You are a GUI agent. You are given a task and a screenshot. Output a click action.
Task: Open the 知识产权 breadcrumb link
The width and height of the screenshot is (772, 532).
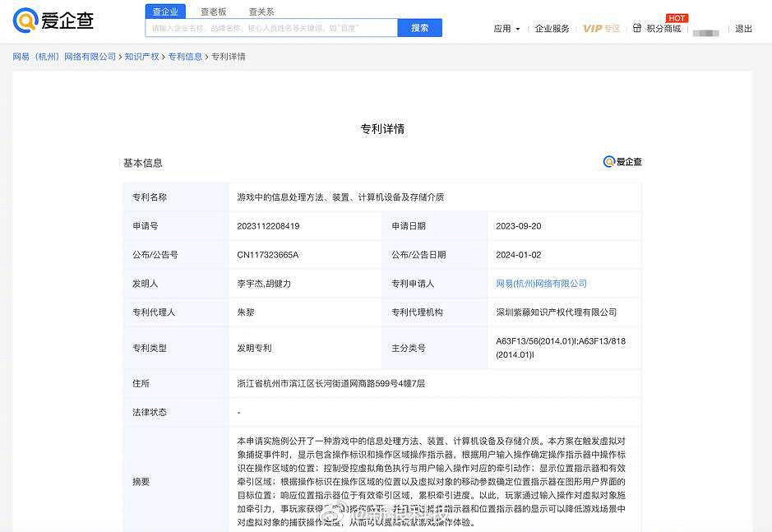[141, 56]
